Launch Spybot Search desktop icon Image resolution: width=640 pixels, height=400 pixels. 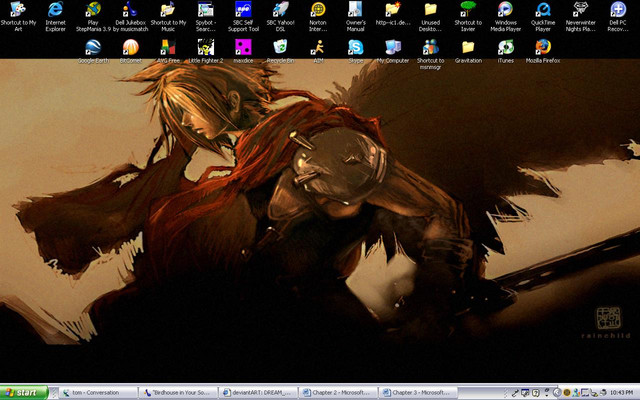tap(206, 16)
